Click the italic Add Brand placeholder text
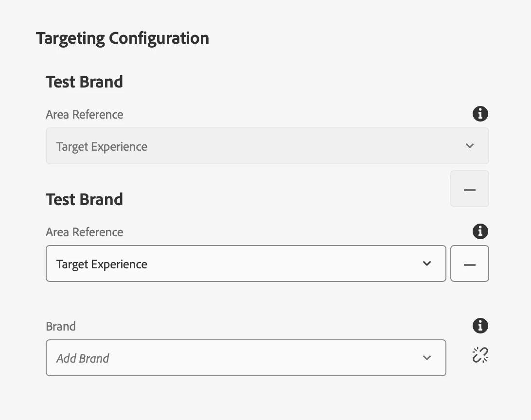 [x=83, y=359]
